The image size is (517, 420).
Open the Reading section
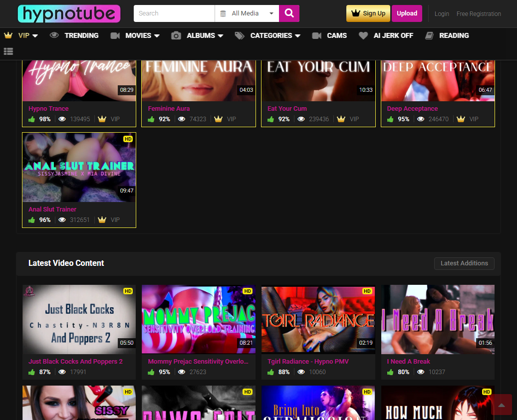(x=454, y=35)
